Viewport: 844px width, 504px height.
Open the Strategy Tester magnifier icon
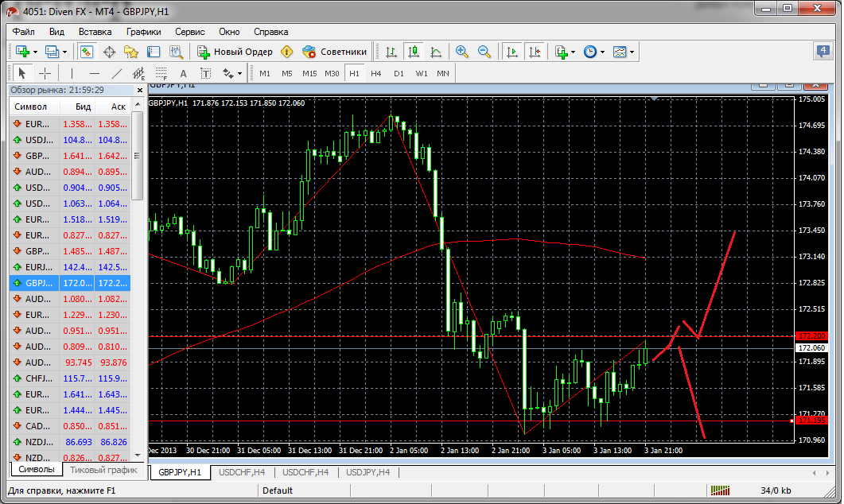[x=176, y=52]
